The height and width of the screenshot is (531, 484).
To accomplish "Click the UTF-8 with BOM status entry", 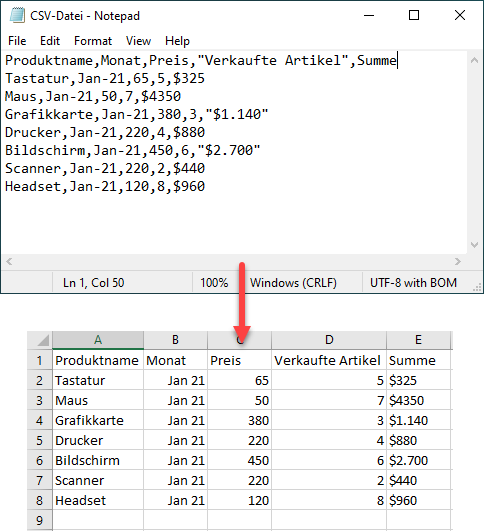I will (413, 282).
